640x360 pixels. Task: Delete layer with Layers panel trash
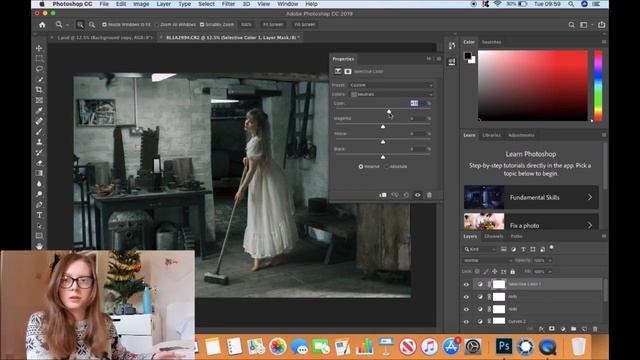[x=595, y=329]
